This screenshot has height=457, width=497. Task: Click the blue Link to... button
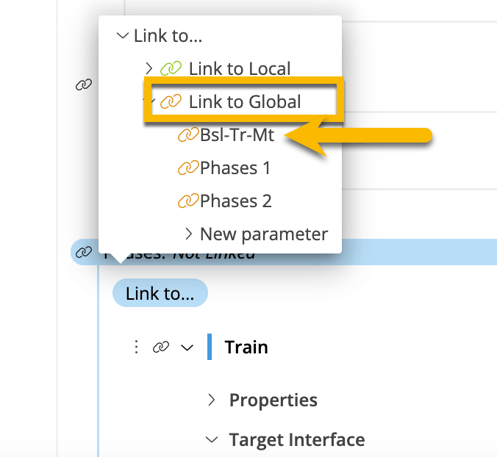pos(160,293)
